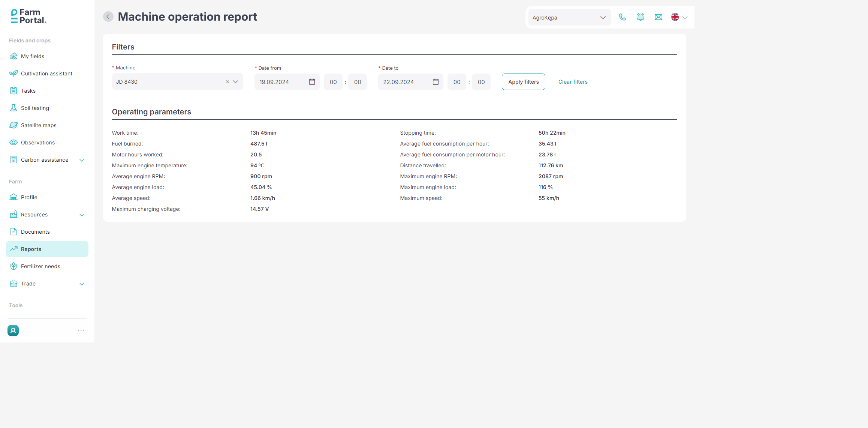The width and height of the screenshot is (868, 428).
Task: Click the Reports trend chart icon
Action: pos(13,249)
